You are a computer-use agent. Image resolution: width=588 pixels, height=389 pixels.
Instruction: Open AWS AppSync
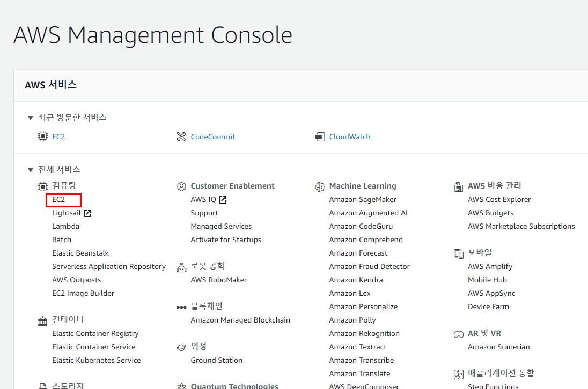pos(491,293)
